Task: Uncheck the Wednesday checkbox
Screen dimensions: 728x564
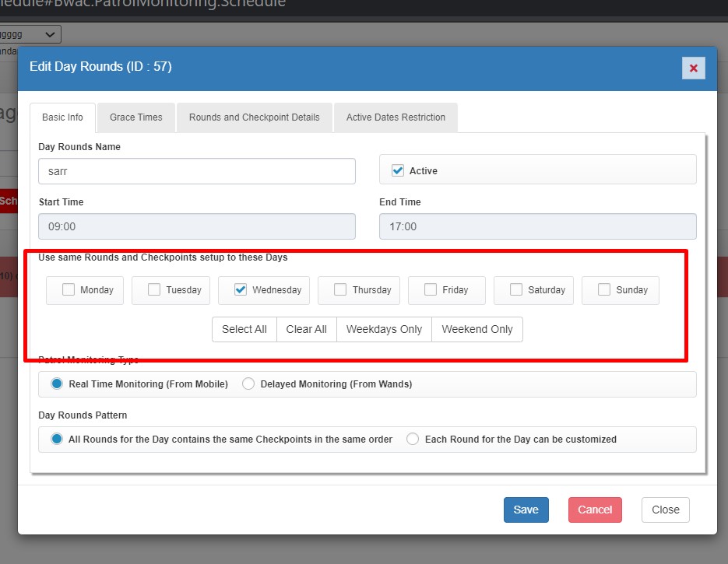Action: pos(241,289)
